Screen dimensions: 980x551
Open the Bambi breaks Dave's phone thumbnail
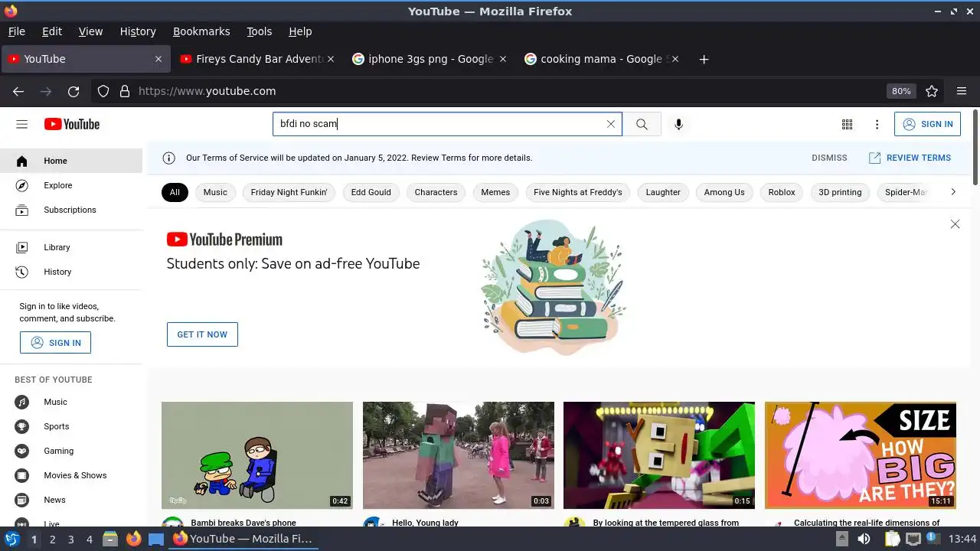tap(257, 455)
